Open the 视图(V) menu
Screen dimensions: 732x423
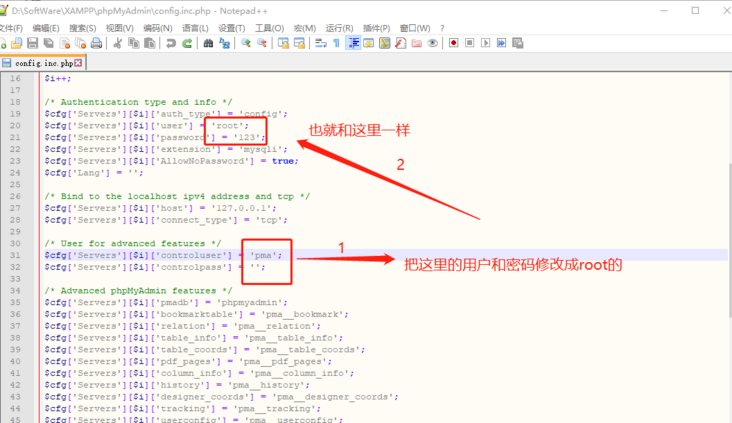coord(120,28)
